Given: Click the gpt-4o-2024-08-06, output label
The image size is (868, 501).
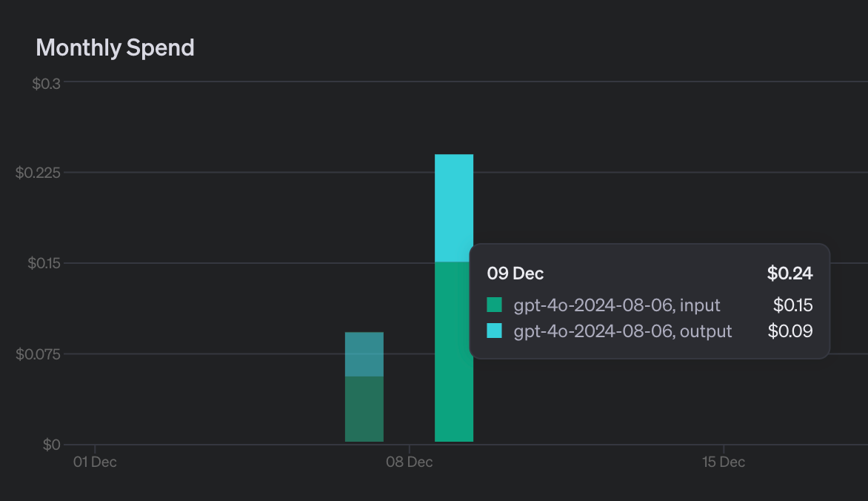Looking at the screenshot, I should coord(622,331).
